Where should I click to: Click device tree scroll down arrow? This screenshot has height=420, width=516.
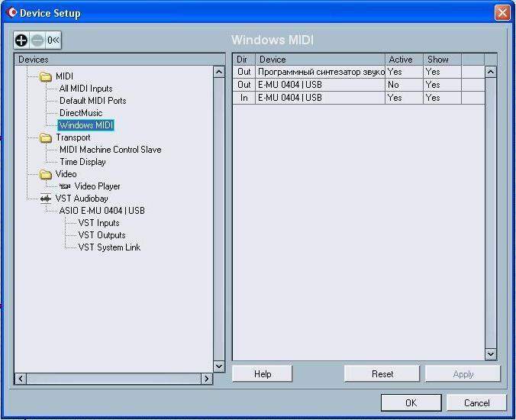[x=219, y=367]
